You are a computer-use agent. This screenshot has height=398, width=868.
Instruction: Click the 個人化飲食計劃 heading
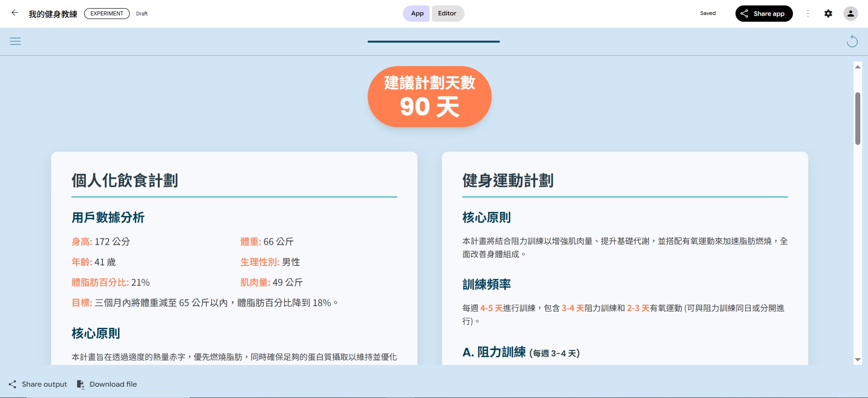click(x=125, y=180)
